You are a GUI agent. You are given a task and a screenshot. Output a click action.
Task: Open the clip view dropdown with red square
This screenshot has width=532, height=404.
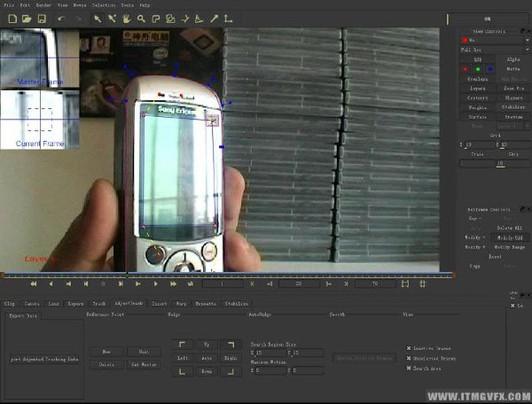click(495, 40)
